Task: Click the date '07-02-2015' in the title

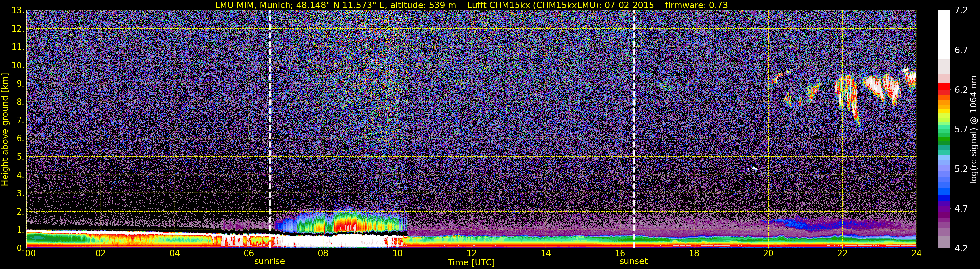Action: (629, 5)
